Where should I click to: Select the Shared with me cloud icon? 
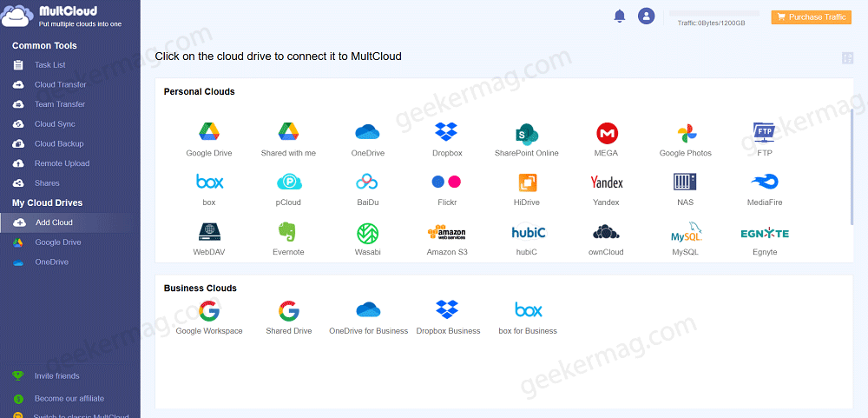(x=288, y=132)
